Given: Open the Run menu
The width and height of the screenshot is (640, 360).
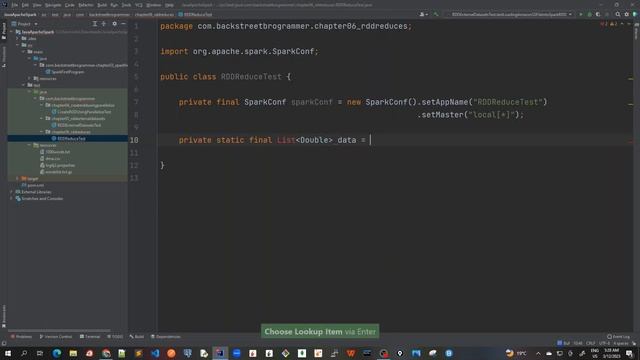Looking at the screenshot, I should point(114,5).
